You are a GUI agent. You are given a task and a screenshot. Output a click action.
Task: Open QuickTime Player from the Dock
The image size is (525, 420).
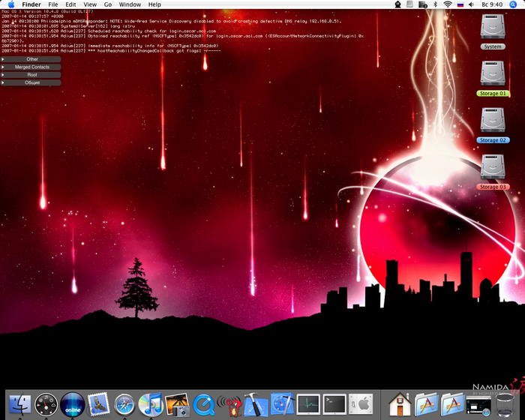203,405
